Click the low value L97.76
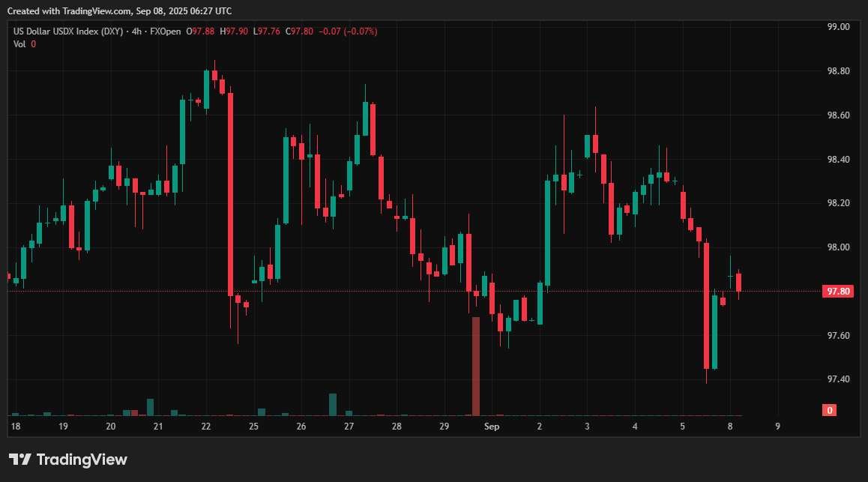The height and width of the screenshot is (482, 868). click(266, 31)
